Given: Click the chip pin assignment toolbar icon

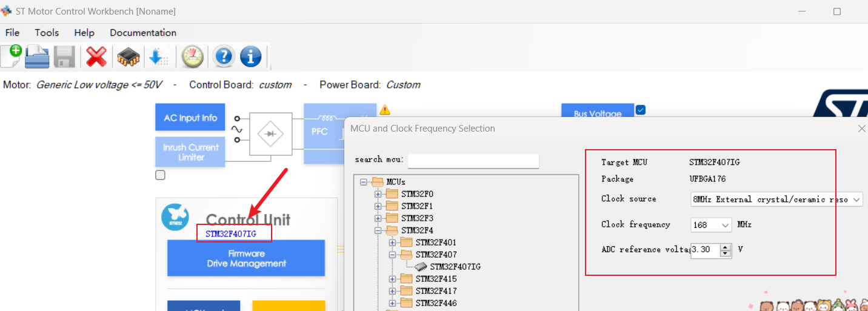Looking at the screenshot, I should [129, 58].
